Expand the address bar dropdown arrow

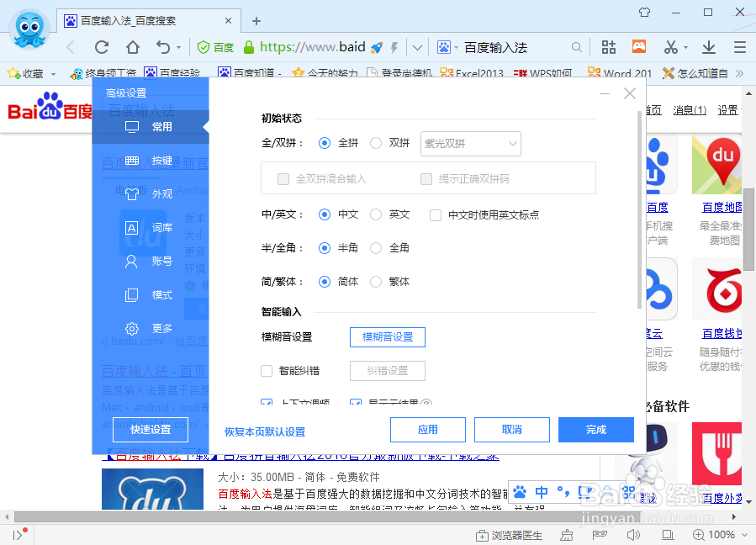coord(417,47)
